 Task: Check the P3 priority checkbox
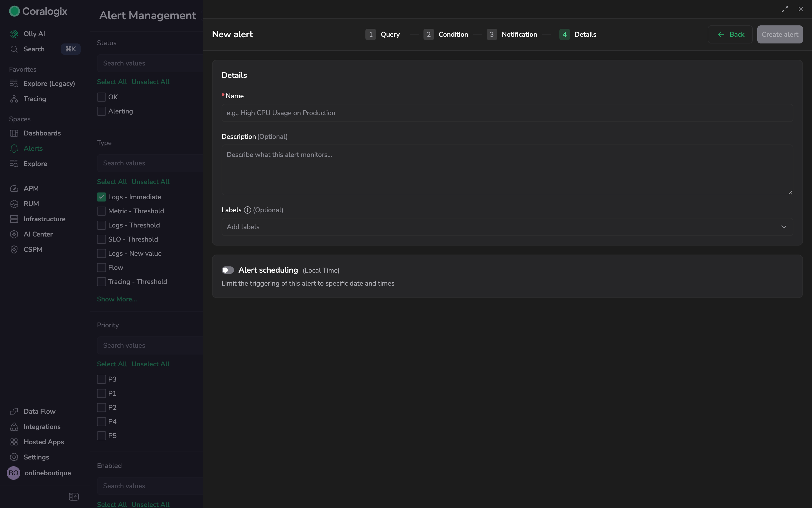click(101, 379)
